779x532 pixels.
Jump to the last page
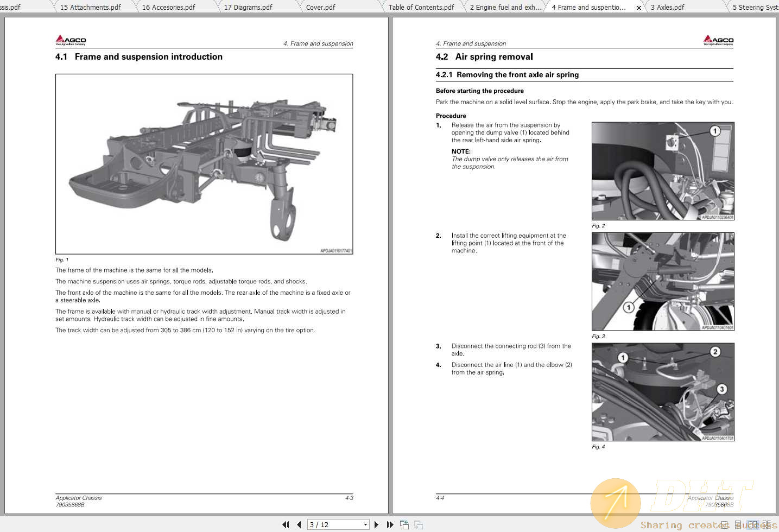tap(389, 524)
